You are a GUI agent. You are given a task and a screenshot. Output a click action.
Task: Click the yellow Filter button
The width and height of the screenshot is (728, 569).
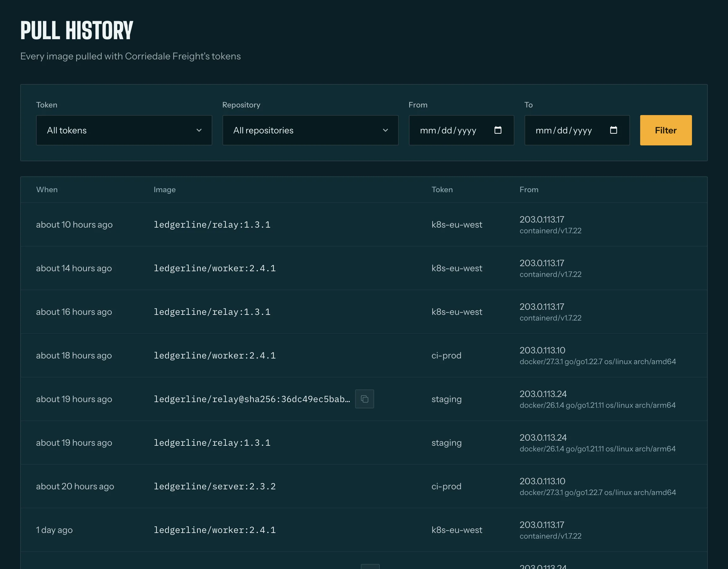pos(666,131)
